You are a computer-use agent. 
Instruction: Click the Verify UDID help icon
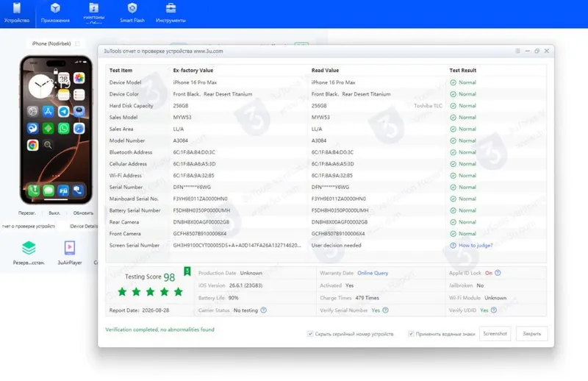[494, 310]
